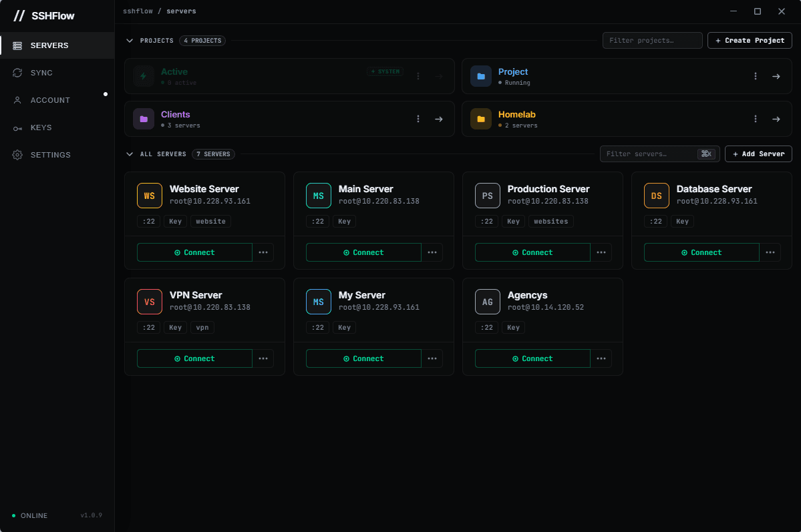Connect to Agencys server
801x532 pixels.
point(533,358)
